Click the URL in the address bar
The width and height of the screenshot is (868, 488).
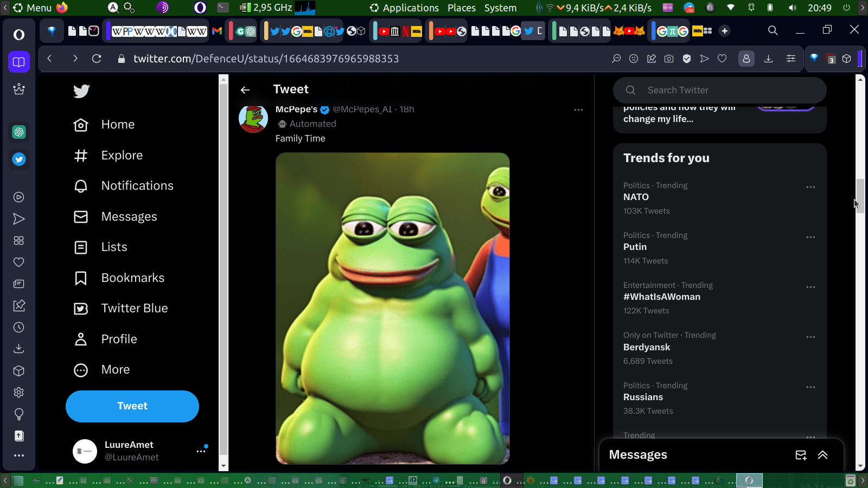tap(266, 59)
